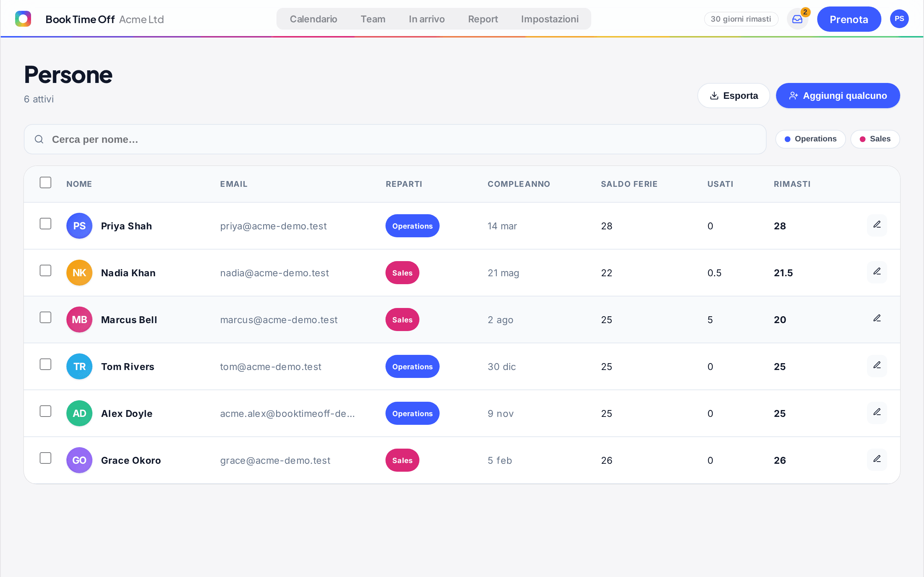Toggle the select-all checkbox in header
Image resolution: width=924 pixels, height=577 pixels.
(45, 183)
